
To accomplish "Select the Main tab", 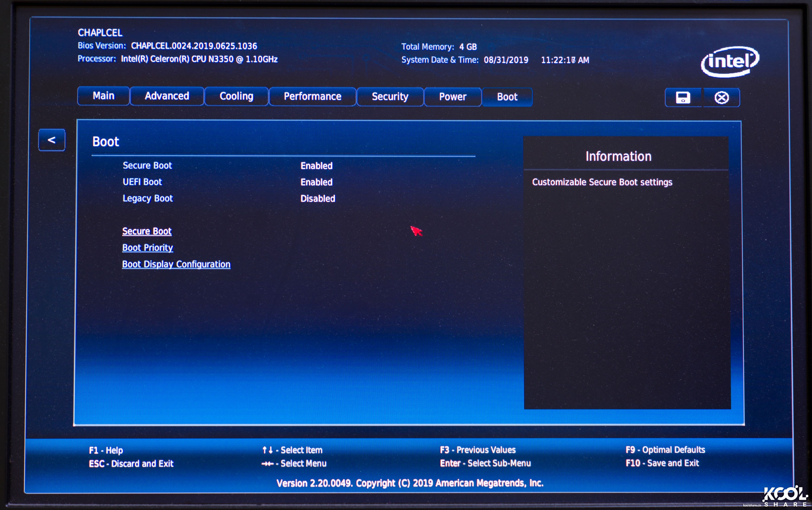I will [103, 96].
